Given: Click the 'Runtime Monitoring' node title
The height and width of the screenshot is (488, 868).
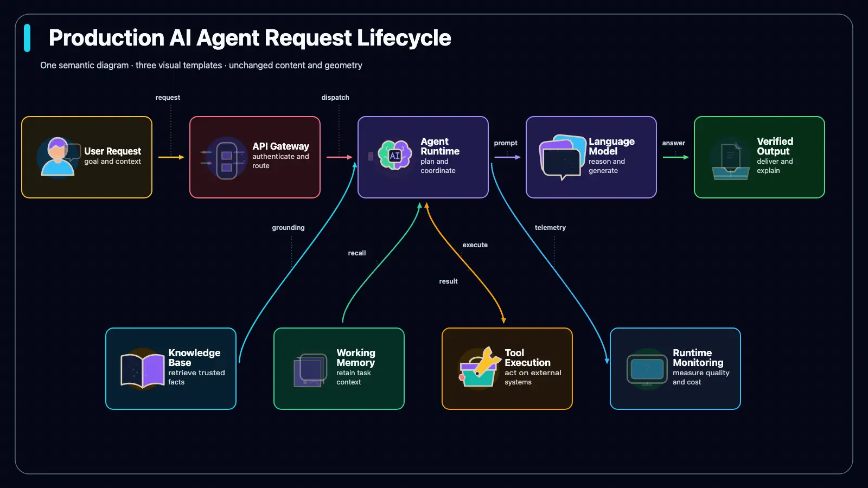Looking at the screenshot, I should click(698, 358).
